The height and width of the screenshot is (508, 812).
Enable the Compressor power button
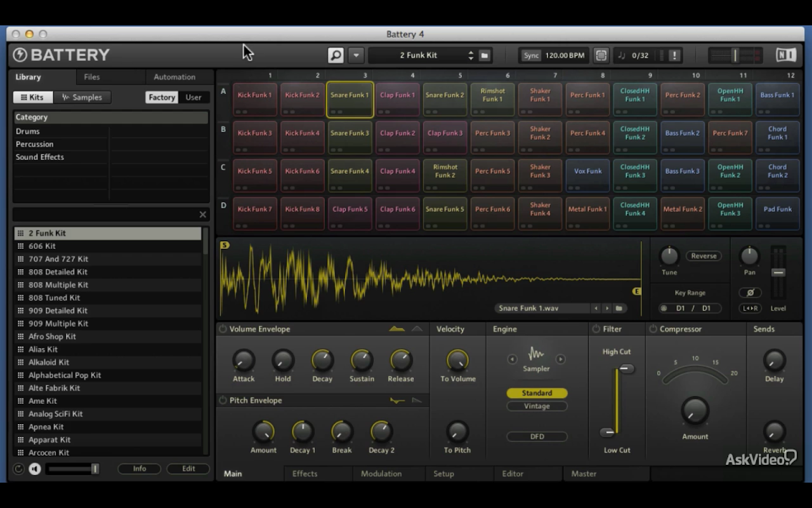(x=653, y=329)
